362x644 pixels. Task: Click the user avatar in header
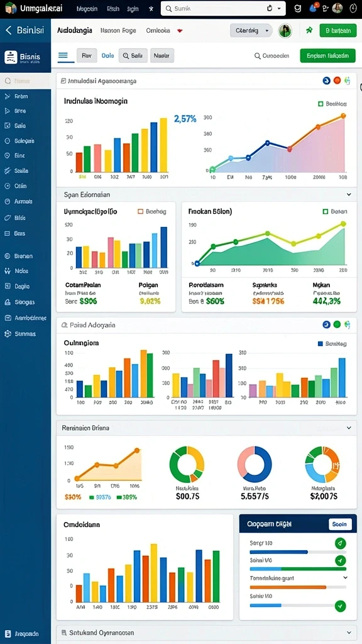coord(285,30)
